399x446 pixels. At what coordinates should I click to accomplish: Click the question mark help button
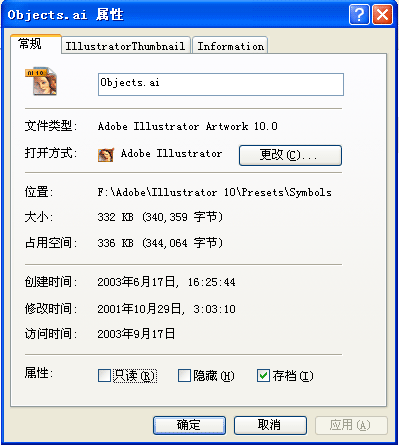coord(359,15)
